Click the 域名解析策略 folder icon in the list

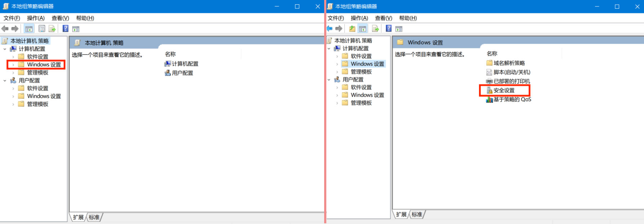tap(489, 63)
